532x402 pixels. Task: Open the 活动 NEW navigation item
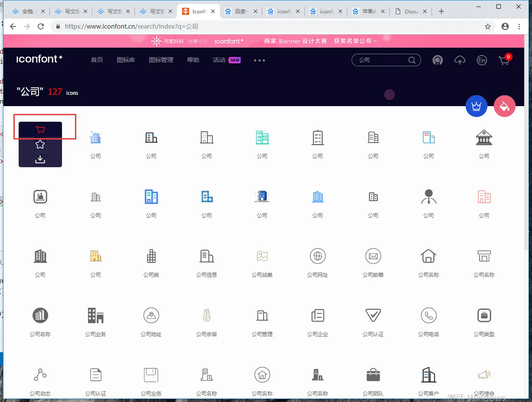pos(227,60)
